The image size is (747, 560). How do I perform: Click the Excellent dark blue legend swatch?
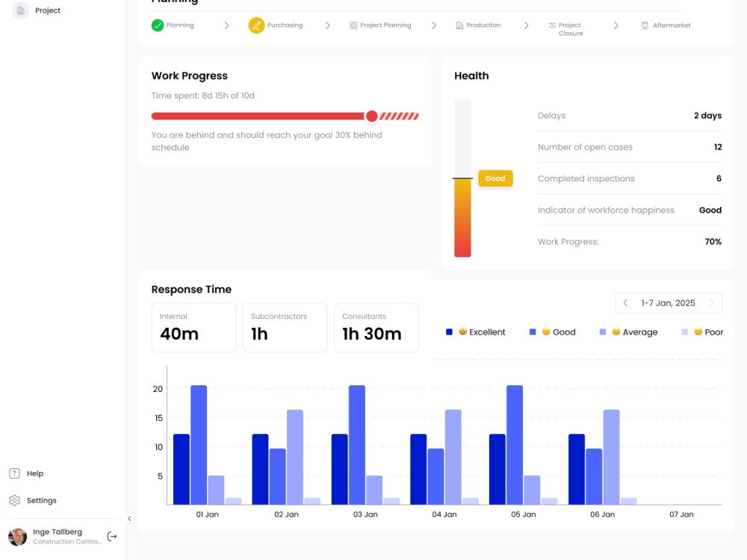[x=449, y=332]
